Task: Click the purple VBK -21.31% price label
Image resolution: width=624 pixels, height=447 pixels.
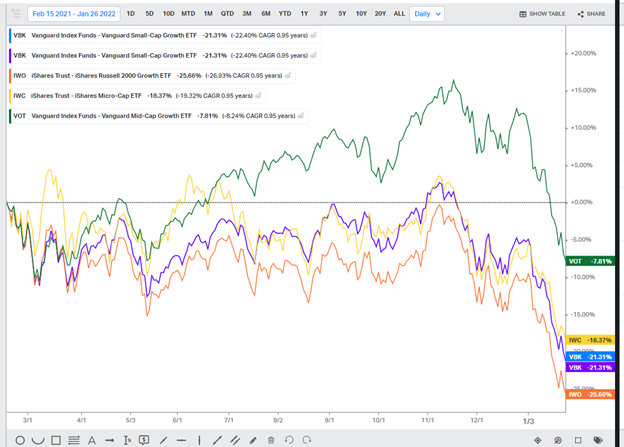Action: tap(590, 367)
